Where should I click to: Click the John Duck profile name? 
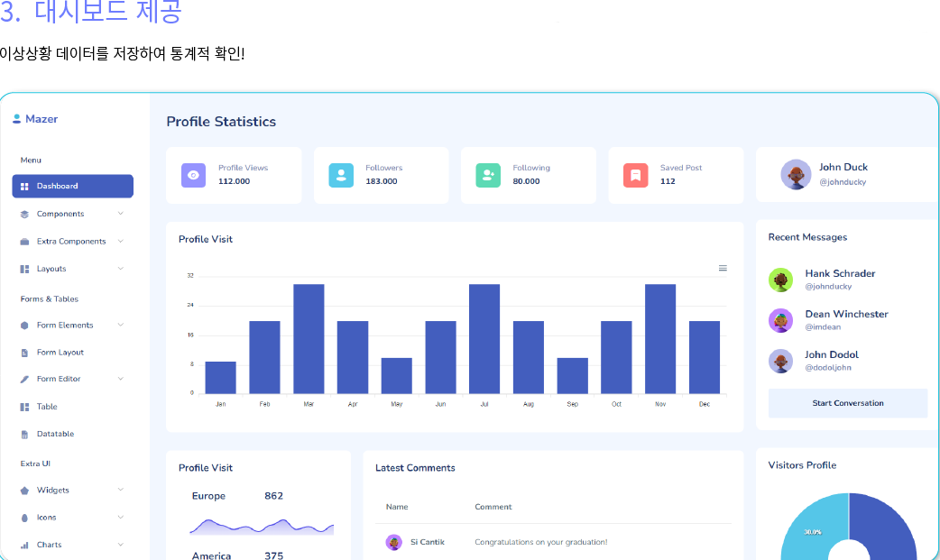tap(843, 168)
